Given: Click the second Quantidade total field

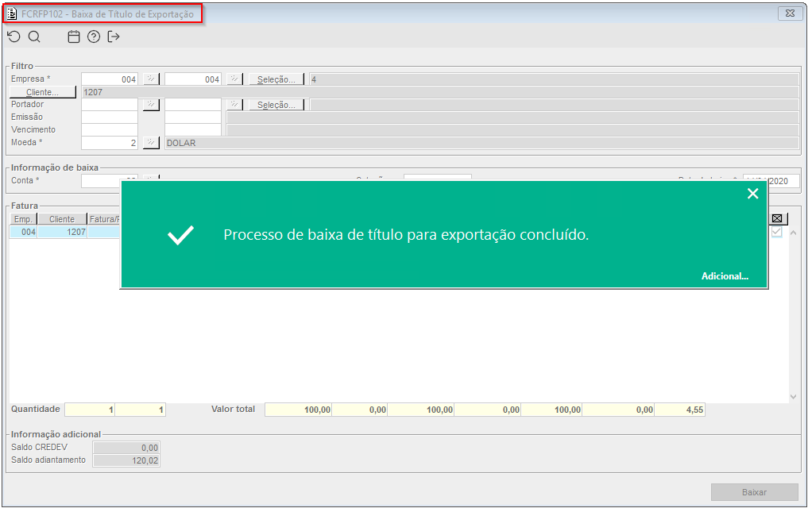Looking at the screenshot, I should pos(141,410).
